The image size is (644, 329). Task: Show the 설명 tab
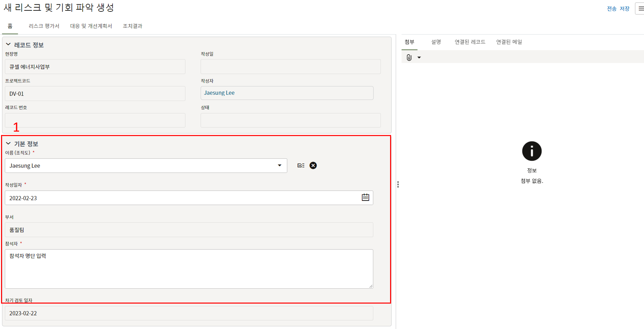pos(436,42)
